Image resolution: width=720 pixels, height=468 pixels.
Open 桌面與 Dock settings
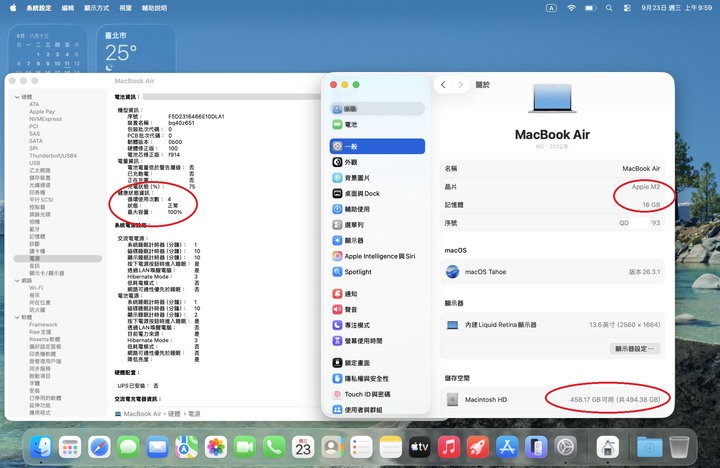(x=377, y=193)
